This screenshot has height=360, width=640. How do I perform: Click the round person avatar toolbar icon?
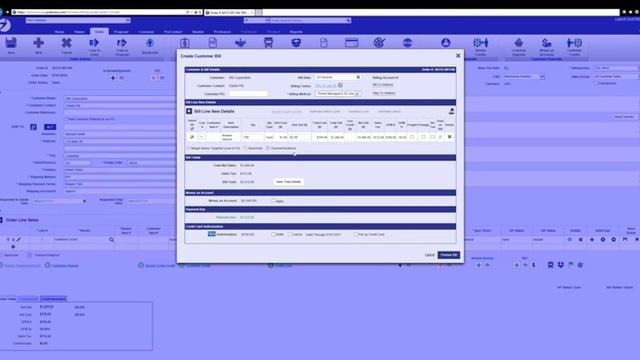(x=446, y=42)
